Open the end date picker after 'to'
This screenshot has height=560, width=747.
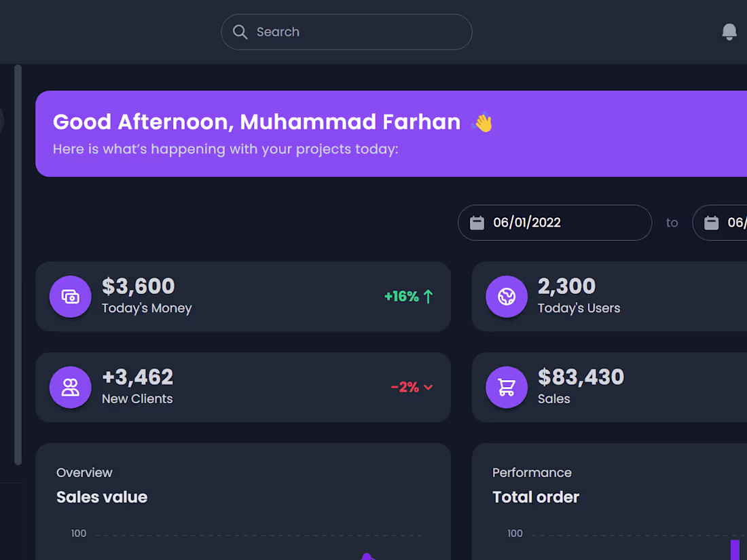click(727, 222)
